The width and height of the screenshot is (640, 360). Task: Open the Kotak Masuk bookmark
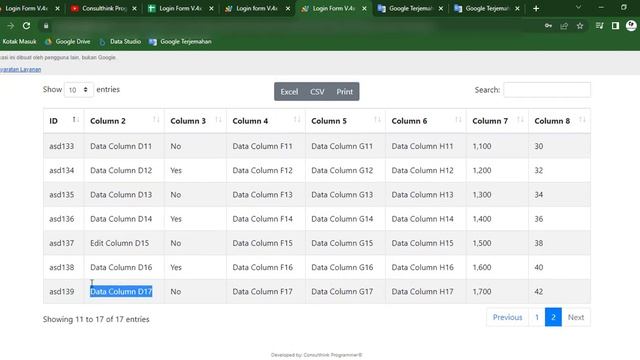pos(19,42)
